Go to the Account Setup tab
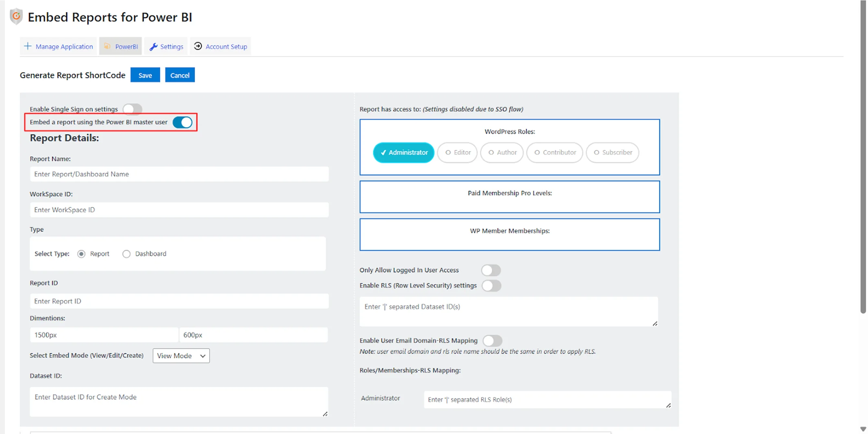The height and width of the screenshot is (434, 868). (x=220, y=46)
